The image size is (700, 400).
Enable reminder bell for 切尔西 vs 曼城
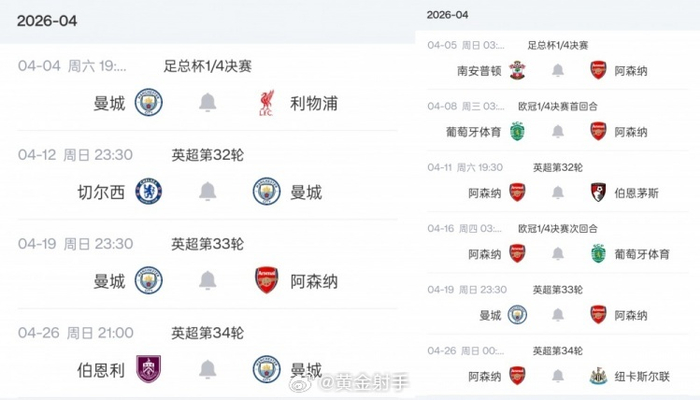pyautogui.click(x=208, y=192)
